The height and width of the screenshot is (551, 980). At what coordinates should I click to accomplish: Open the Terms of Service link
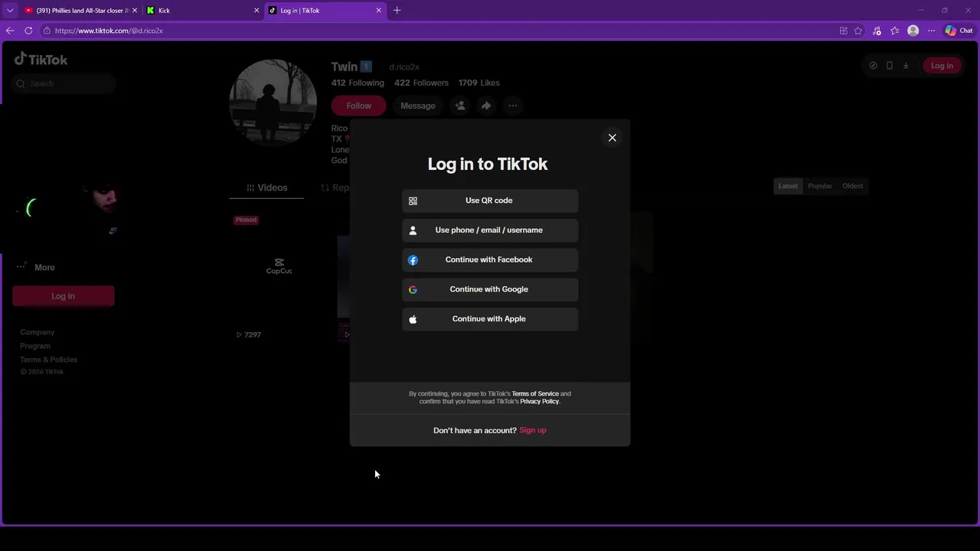point(535,393)
